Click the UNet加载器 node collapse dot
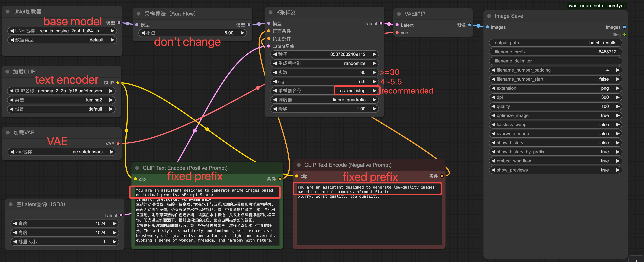Screen dimensions: 644x262 [8, 12]
